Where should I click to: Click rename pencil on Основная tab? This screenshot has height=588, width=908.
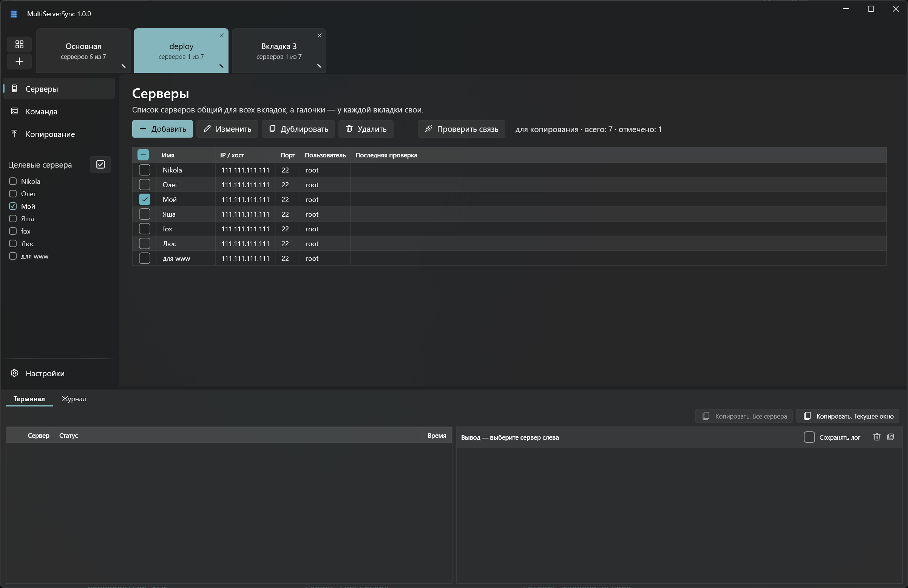point(124,66)
